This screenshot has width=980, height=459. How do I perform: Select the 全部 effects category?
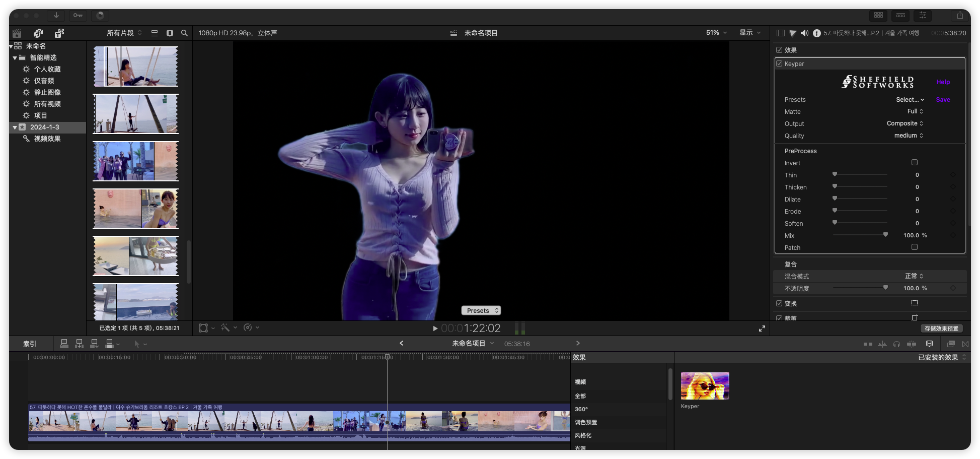pos(580,396)
